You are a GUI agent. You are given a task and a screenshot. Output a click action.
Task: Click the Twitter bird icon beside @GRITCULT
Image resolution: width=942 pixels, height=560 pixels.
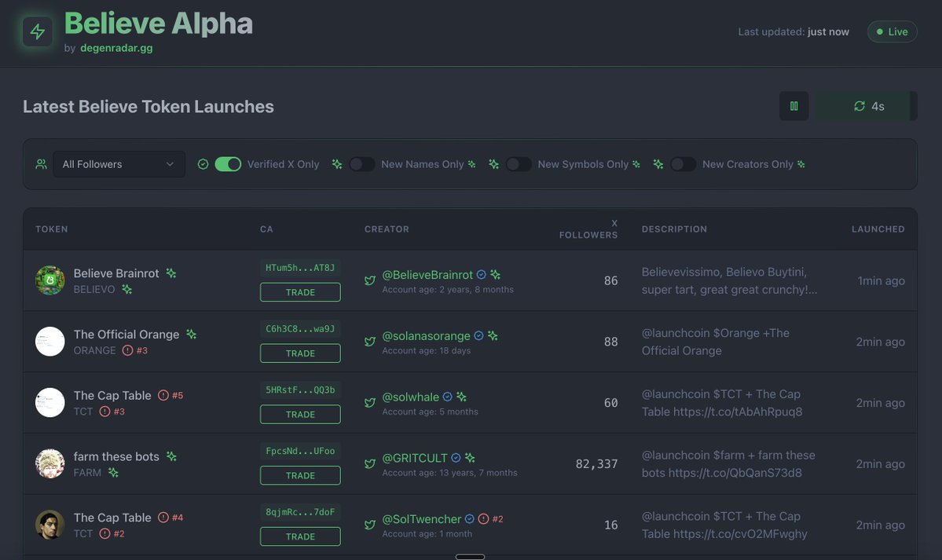pyautogui.click(x=370, y=464)
